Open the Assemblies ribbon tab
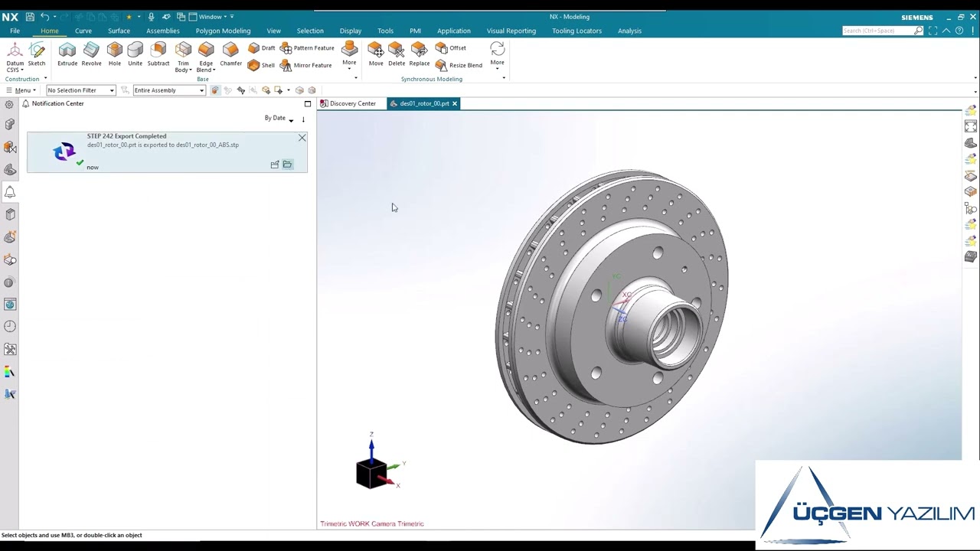This screenshot has height=551, width=980. (163, 31)
